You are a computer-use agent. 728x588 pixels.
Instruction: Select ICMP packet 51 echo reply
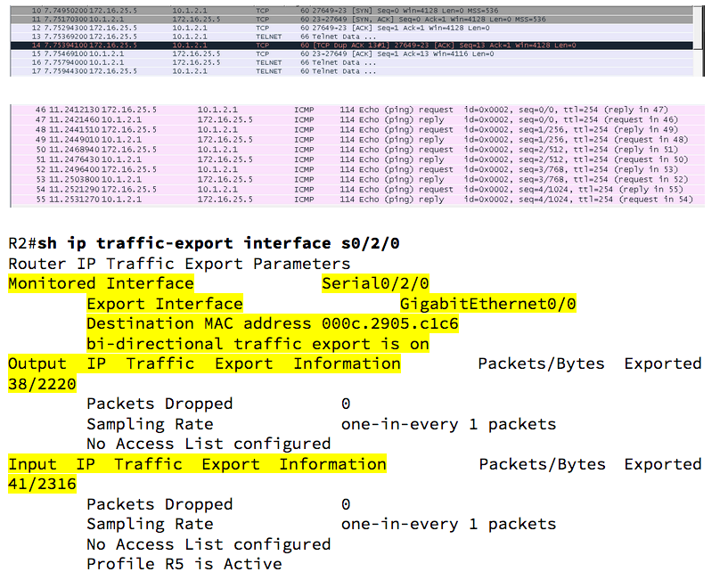pos(358,159)
